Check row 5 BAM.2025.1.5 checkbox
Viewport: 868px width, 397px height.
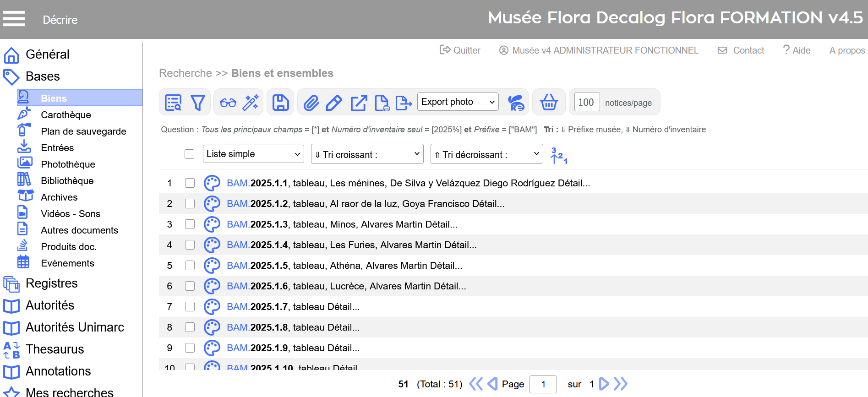pyautogui.click(x=190, y=266)
